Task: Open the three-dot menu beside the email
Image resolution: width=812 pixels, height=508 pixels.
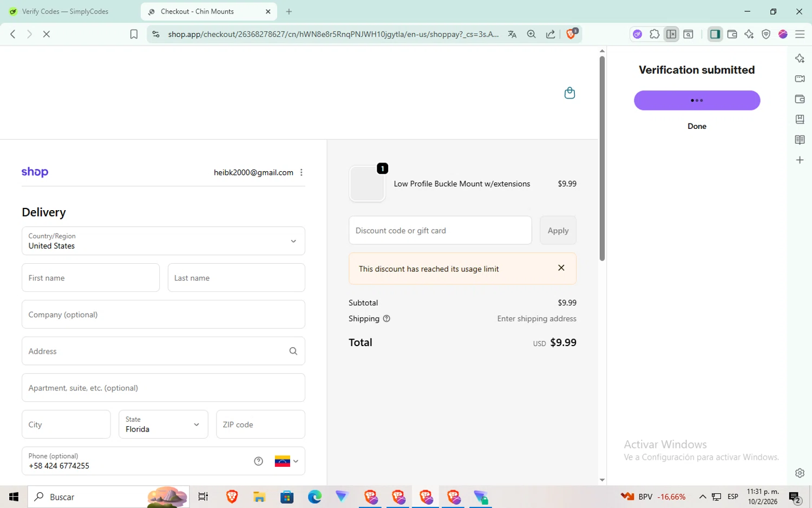Action: [x=302, y=172]
